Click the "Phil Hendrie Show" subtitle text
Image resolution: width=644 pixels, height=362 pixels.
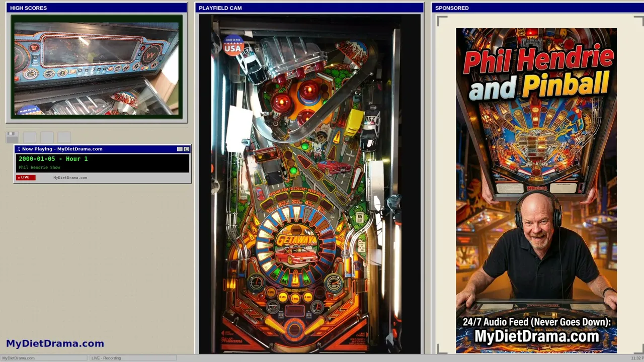tap(39, 167)
